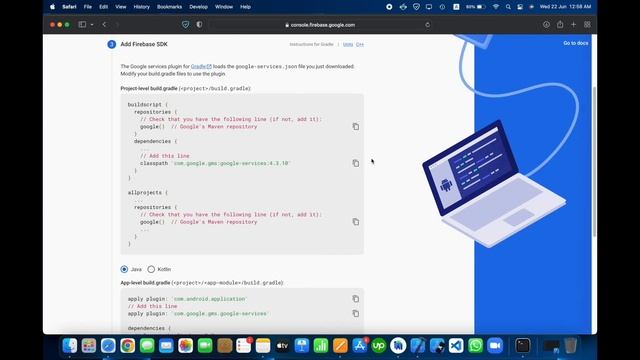This screenshot has height=360, width=640.
Task: Click the date and time in the menu bar
Action: (565, 7)
